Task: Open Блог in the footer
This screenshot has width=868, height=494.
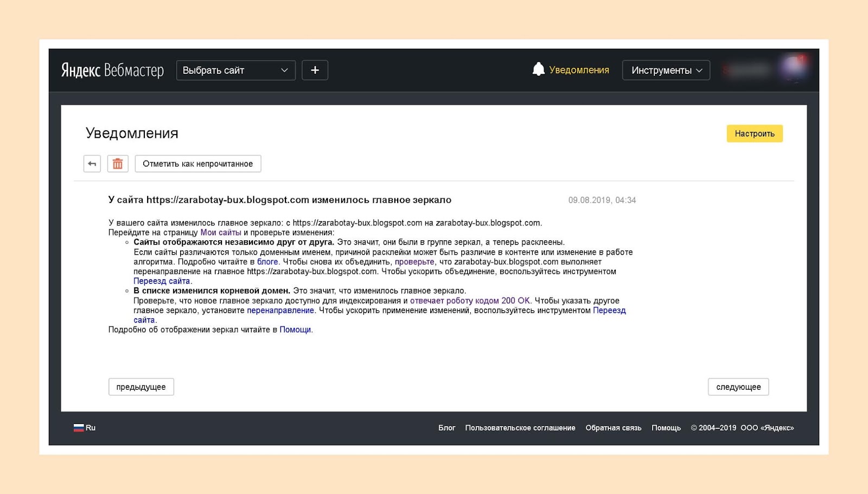Action: point(447,428)
